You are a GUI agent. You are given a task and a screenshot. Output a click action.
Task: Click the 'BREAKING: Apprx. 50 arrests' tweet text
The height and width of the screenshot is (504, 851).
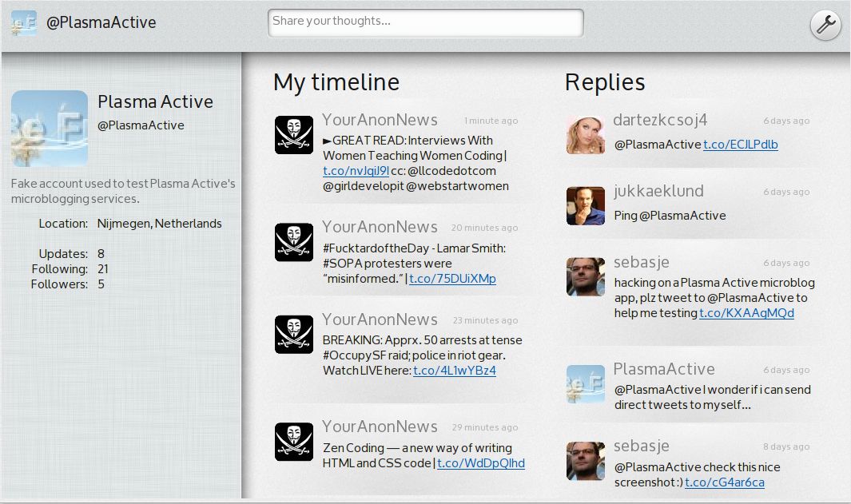pos(422,355)
